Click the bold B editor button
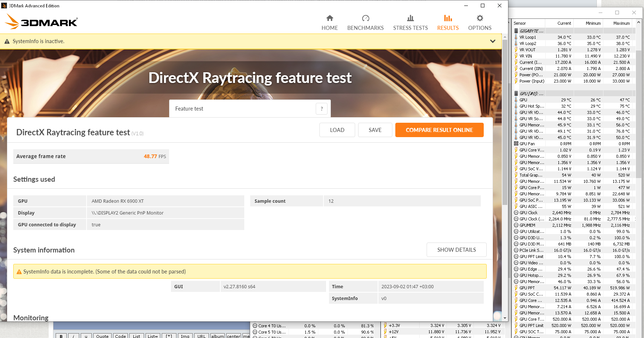The height and width of the screenshot is (338, 644). click(61, 336)
